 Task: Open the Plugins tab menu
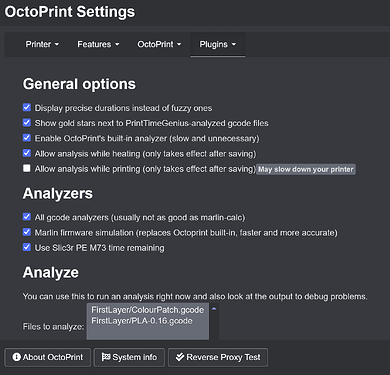(218, 44)
